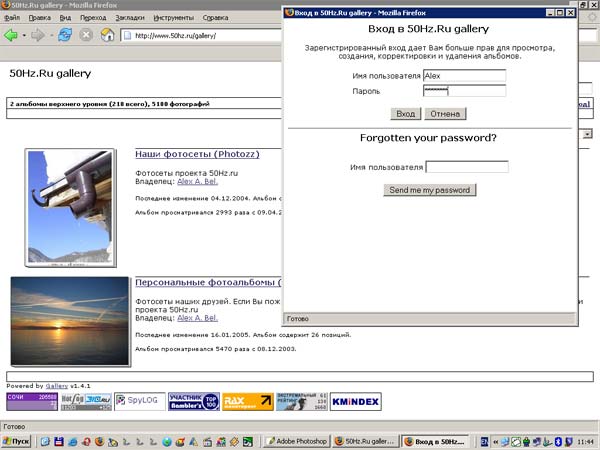The height and width of the screenshot is (450, 600).
Task: Click the Bluetooth tray icon
Action: pyautogui.click(x=559, y=442)
